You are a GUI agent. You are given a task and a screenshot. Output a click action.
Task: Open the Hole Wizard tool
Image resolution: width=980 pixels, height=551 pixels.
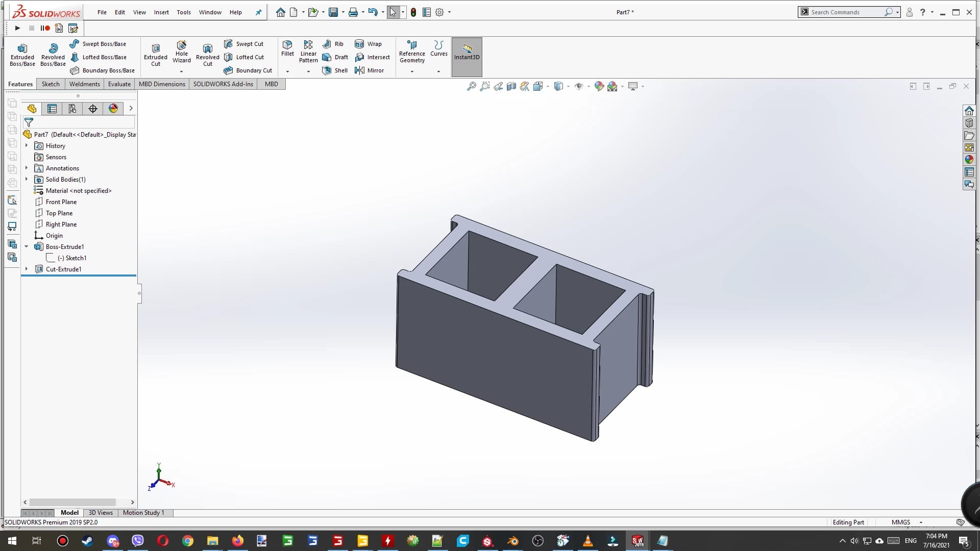click(x=182, y=52)
